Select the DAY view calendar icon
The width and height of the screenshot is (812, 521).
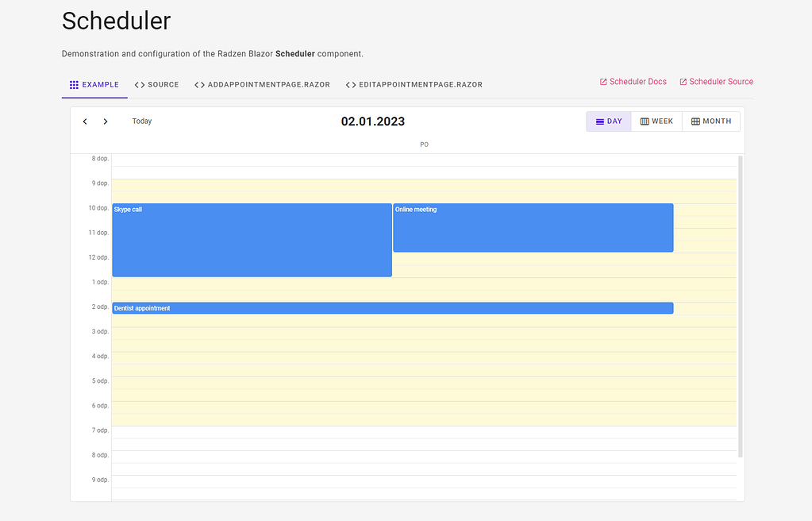(599, 121)
